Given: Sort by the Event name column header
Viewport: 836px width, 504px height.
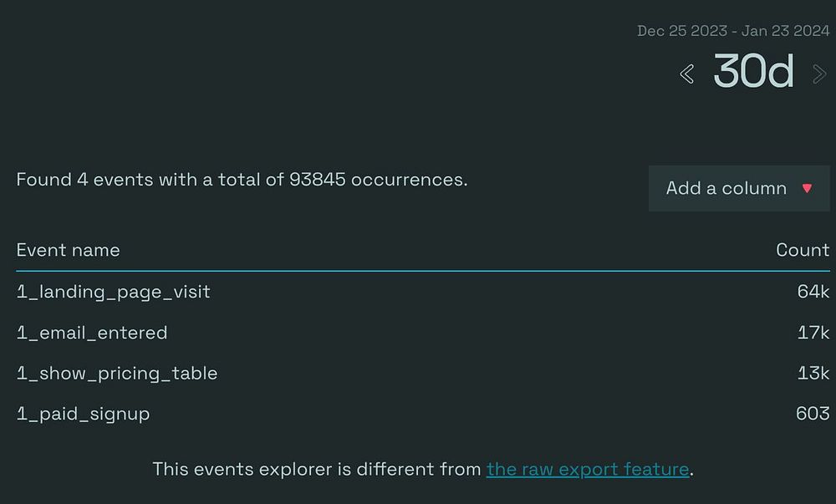Looking at the screenshot, I should [x=68, y=250].
